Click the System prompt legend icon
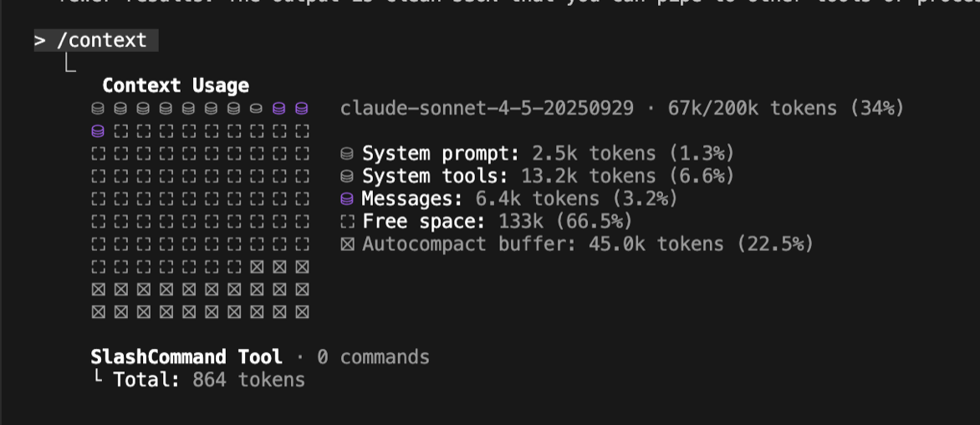980x425 pixels. click(347, 154)
